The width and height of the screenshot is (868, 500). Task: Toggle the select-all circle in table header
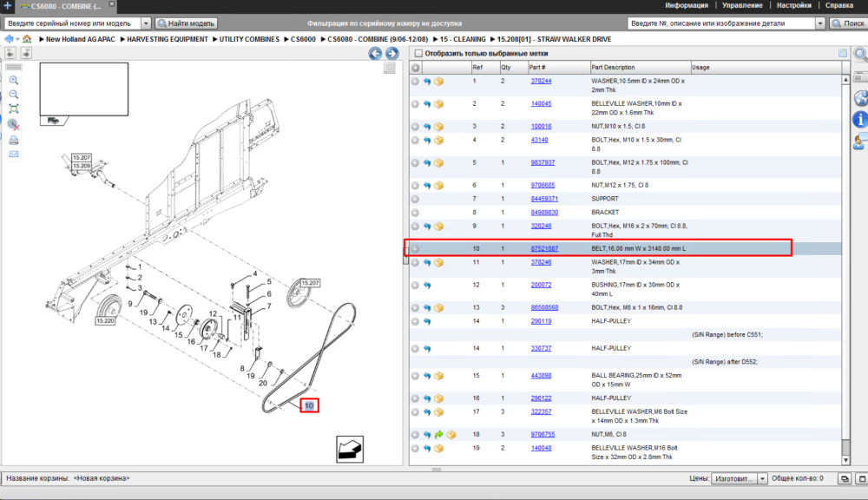tap(415, 68)
